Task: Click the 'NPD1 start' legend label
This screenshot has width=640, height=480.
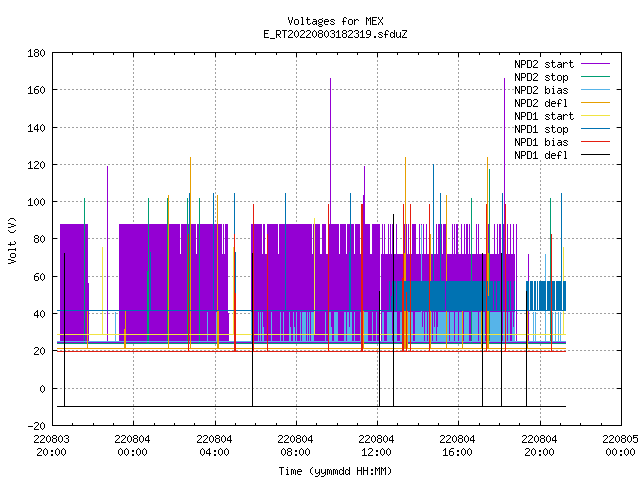Action: pos(544,116)
